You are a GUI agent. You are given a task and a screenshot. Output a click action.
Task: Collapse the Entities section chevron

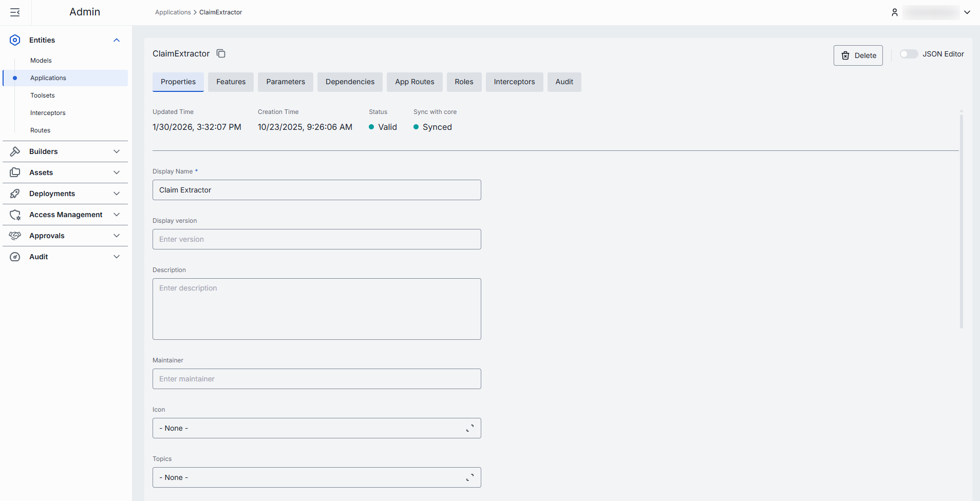point(117,40)
